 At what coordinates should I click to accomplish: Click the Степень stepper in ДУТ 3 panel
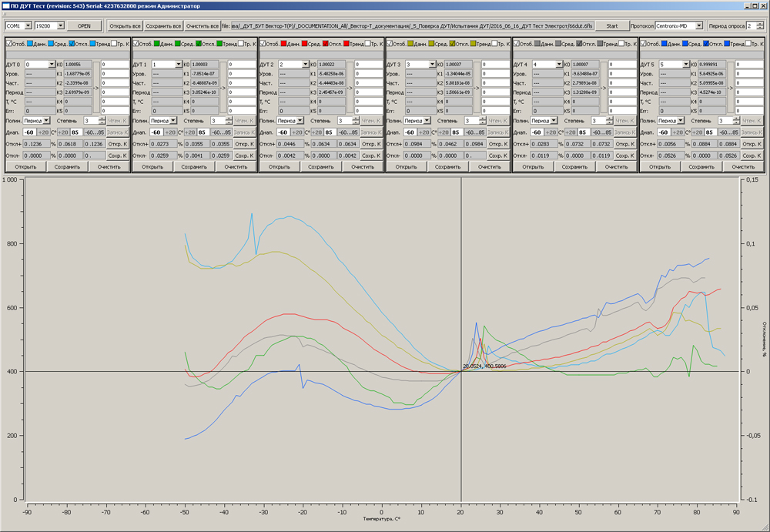tap(482, 120)
